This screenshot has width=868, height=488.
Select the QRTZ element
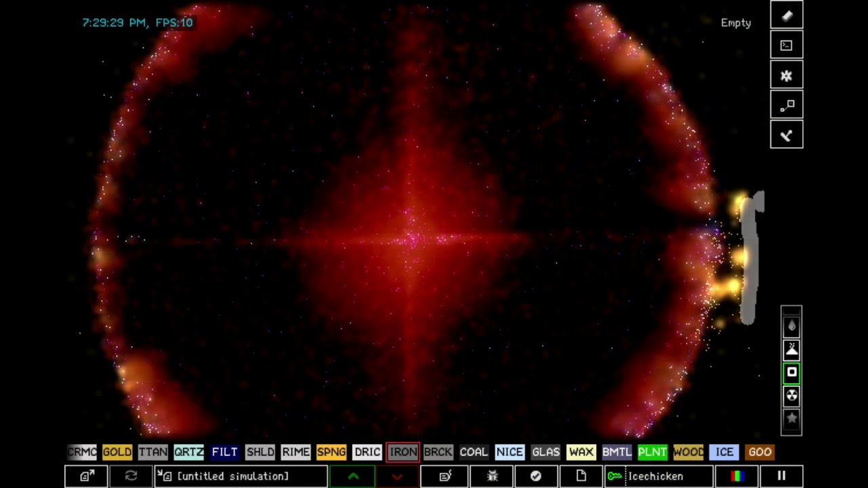point(189,452)
